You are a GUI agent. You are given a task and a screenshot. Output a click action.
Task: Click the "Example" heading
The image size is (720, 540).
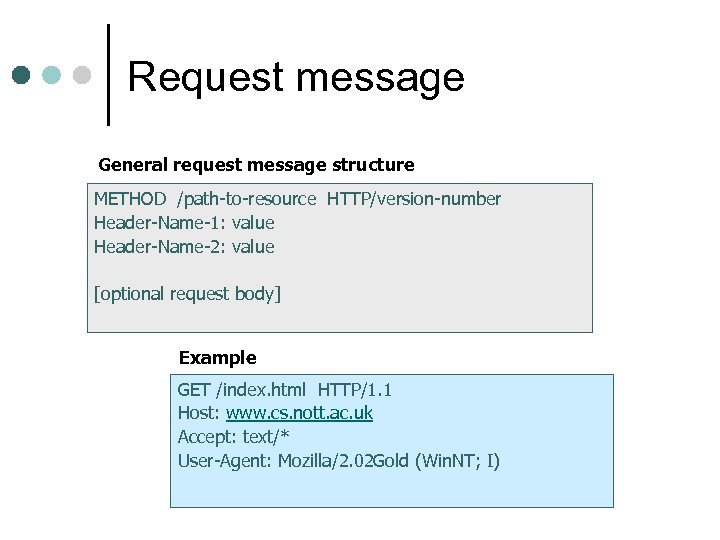point(217,358)
